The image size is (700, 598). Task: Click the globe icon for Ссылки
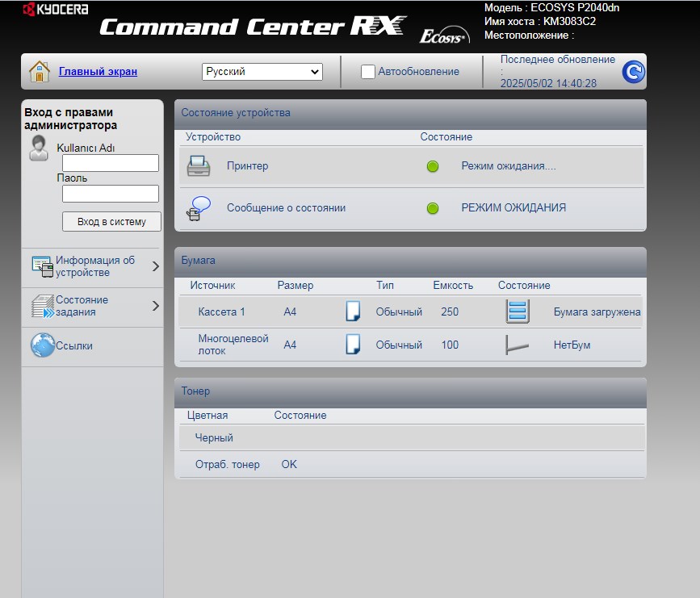click(x=43, y=345)
